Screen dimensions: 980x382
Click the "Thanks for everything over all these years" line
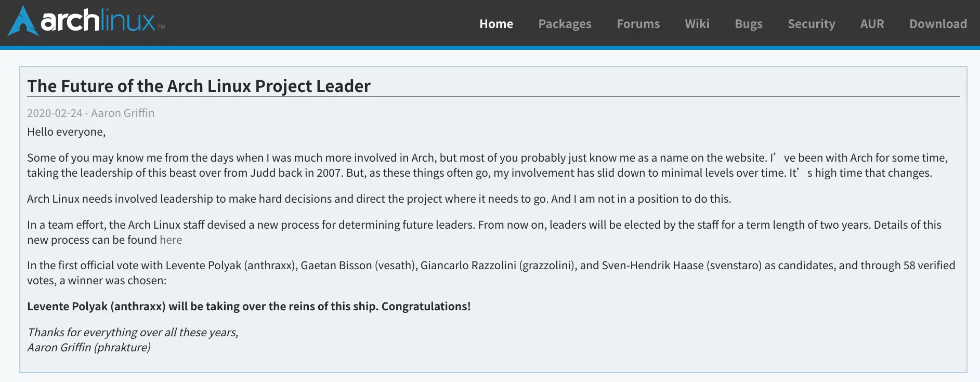coord(133,332)
